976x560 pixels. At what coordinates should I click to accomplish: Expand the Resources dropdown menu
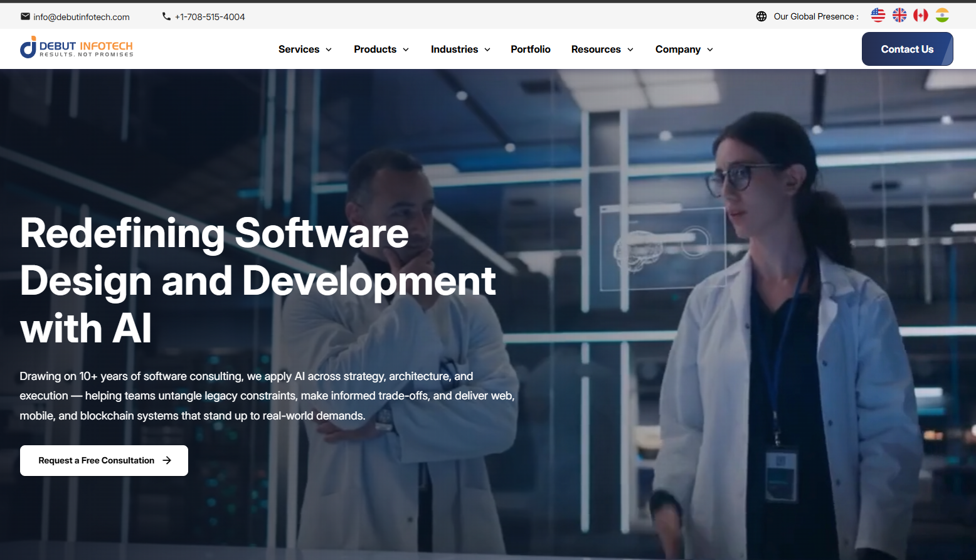coord(602,50)
